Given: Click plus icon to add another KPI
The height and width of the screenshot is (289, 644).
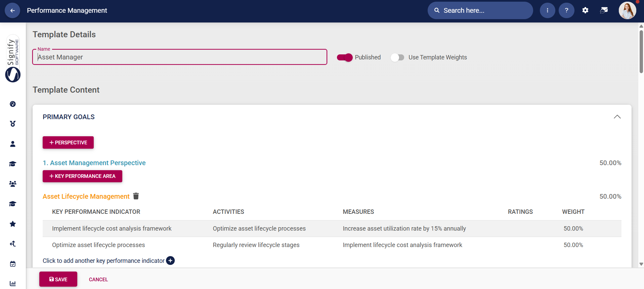Looking at the screenshot, I should click(170, 260).
